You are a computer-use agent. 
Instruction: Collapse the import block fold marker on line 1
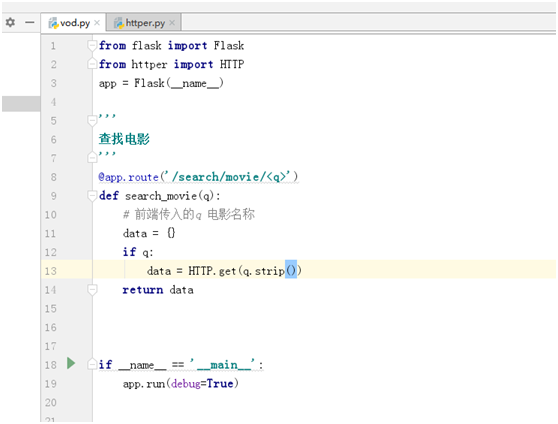click(x=92, y=46)
